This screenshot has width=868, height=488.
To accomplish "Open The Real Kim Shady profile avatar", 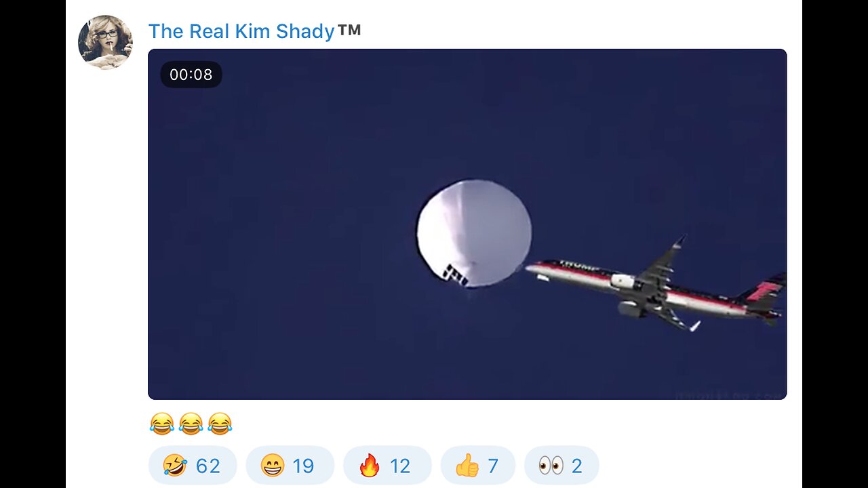I will [105, 42].
